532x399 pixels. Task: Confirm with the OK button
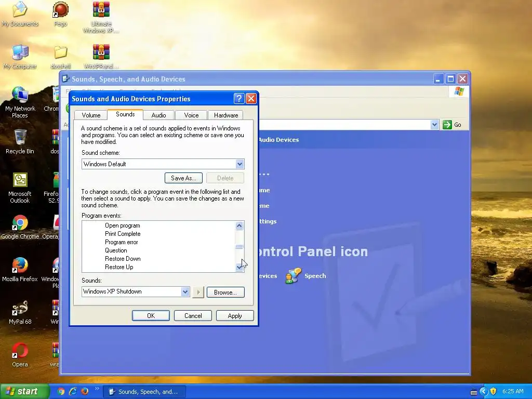pyautogui.click(x=151, y=315)
